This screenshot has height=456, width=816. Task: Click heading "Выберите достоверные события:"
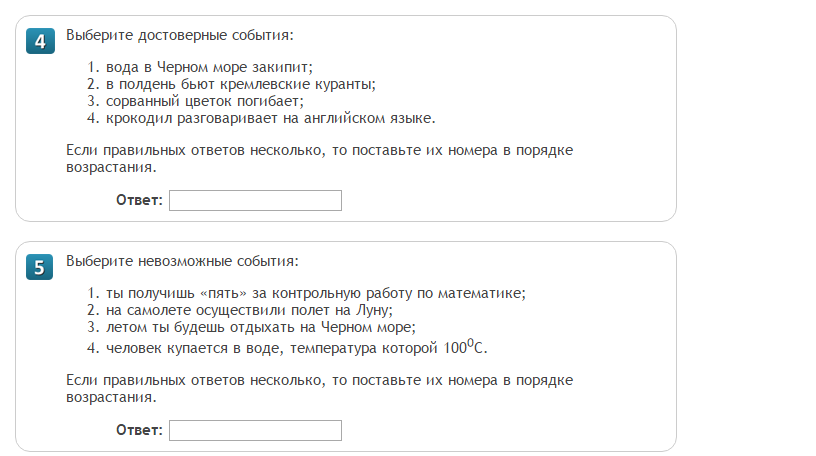click(180, 36)
